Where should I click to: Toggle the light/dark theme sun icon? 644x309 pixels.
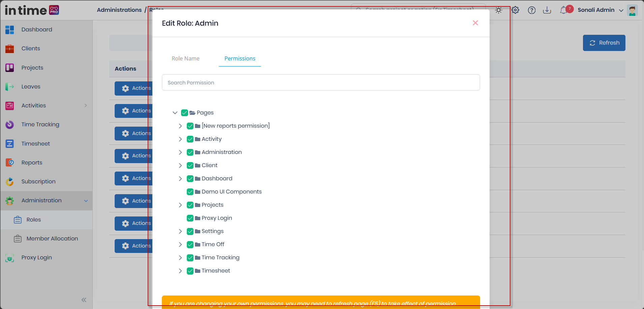point(499,10)
